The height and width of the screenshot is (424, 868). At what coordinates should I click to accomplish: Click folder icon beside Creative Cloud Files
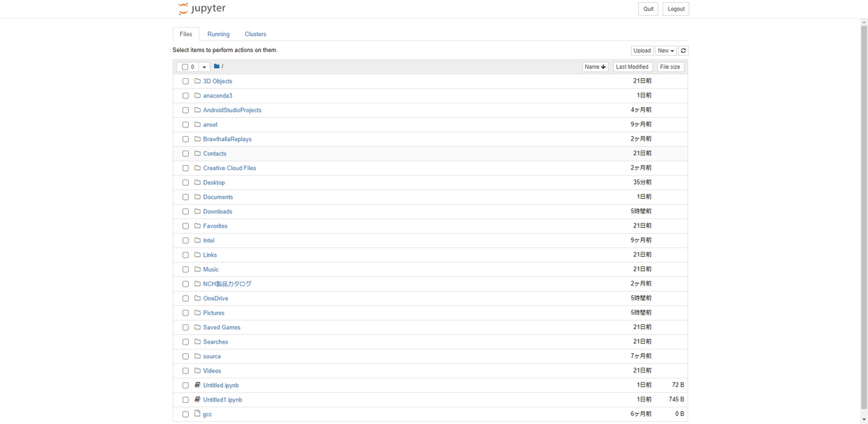coord(197,168)
